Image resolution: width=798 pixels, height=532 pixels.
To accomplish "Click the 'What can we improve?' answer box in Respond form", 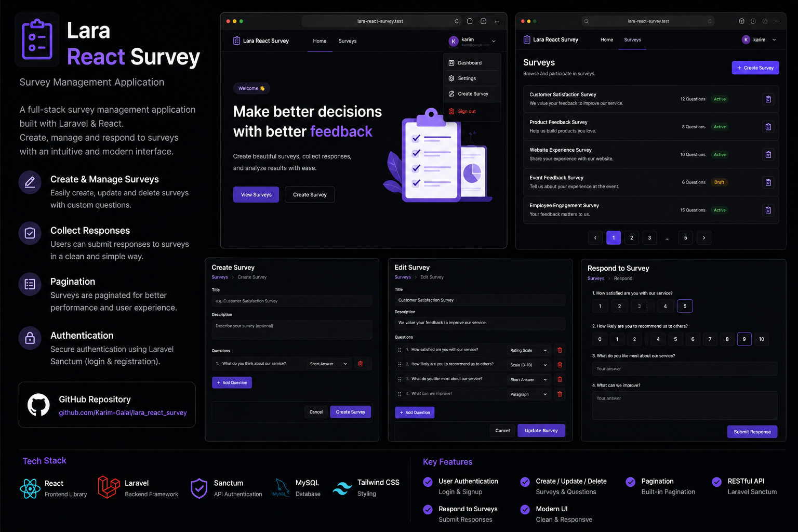I will pos(685,406).
